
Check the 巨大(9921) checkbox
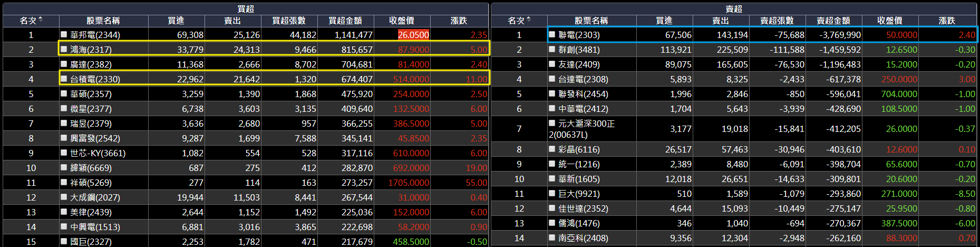pos(552,193)
